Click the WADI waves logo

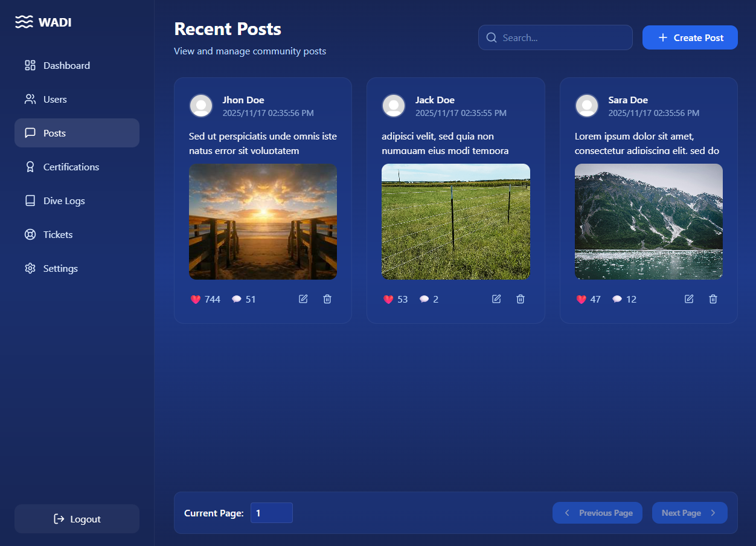(x=24, y=22)
